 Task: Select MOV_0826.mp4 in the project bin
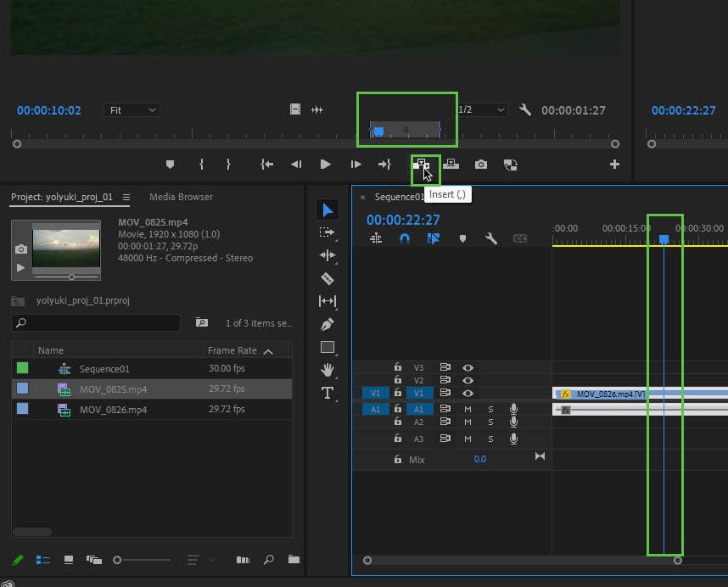(x=113, y=410)
